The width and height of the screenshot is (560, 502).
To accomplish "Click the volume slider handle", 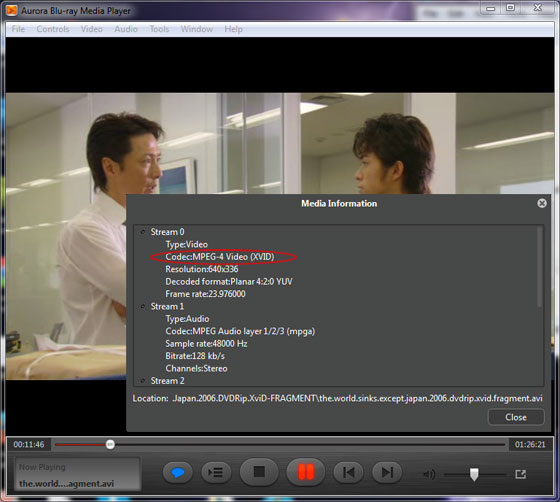I will (474, 475).
